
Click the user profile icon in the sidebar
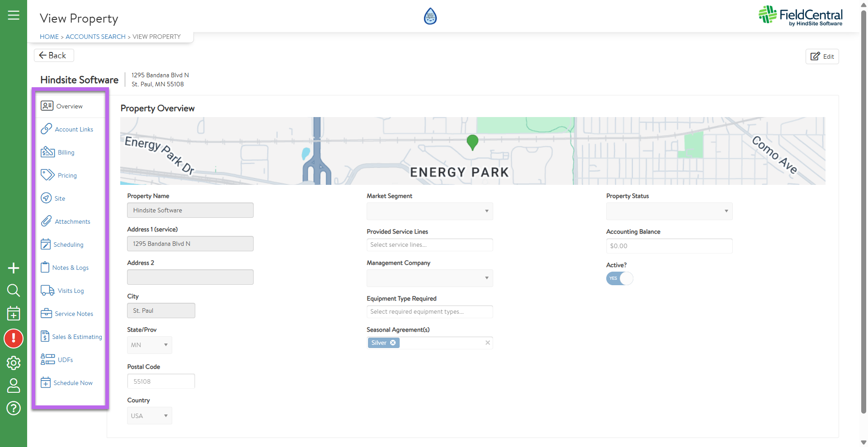click(14, 386)
